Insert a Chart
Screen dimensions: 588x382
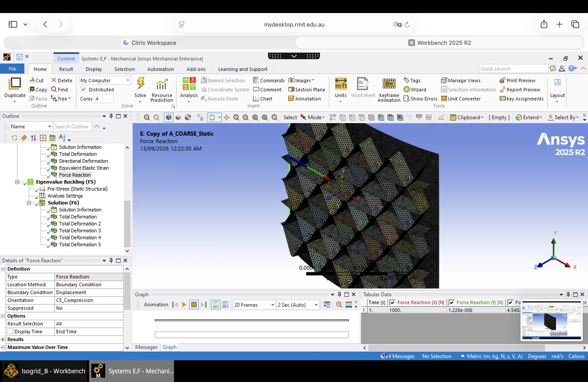click(x=263, y=99)
